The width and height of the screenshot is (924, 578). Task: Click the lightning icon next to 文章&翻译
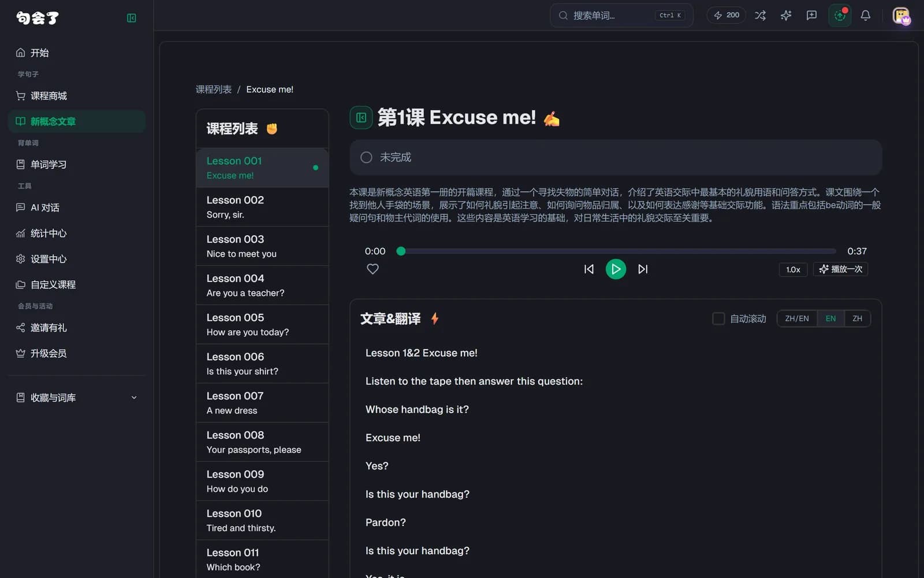(x=435, y=318)
